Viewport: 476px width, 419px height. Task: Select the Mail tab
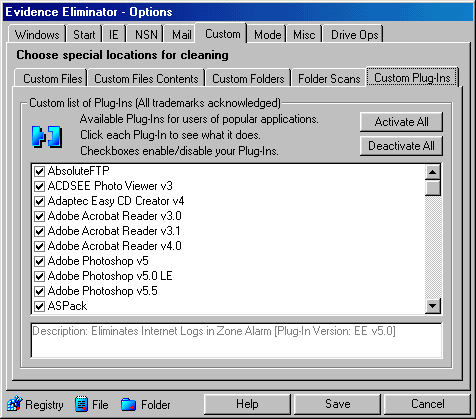click(x=181, y=34)
